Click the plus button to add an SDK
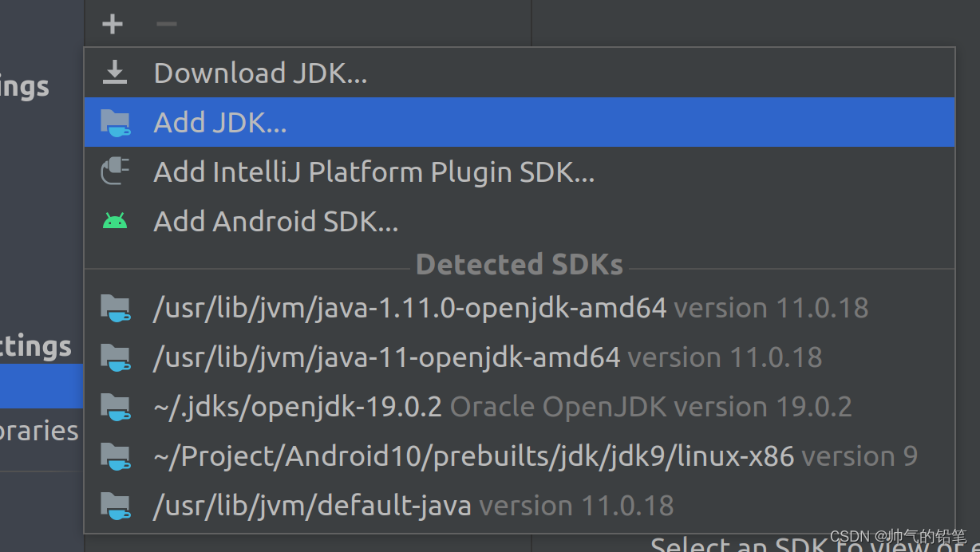Screen dimensions: 980x552 coord(112,23)
